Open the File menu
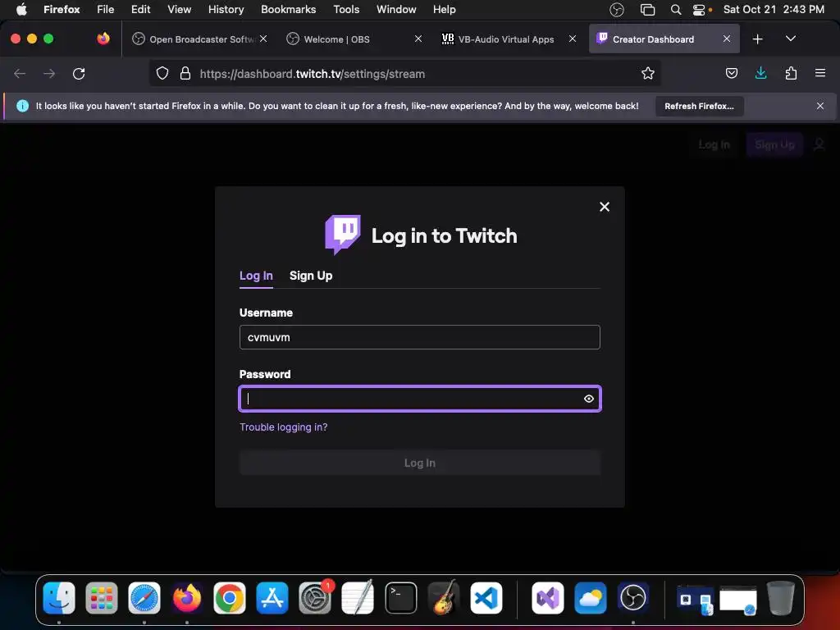Screen dimensions: 840x630 coord(106,9)
